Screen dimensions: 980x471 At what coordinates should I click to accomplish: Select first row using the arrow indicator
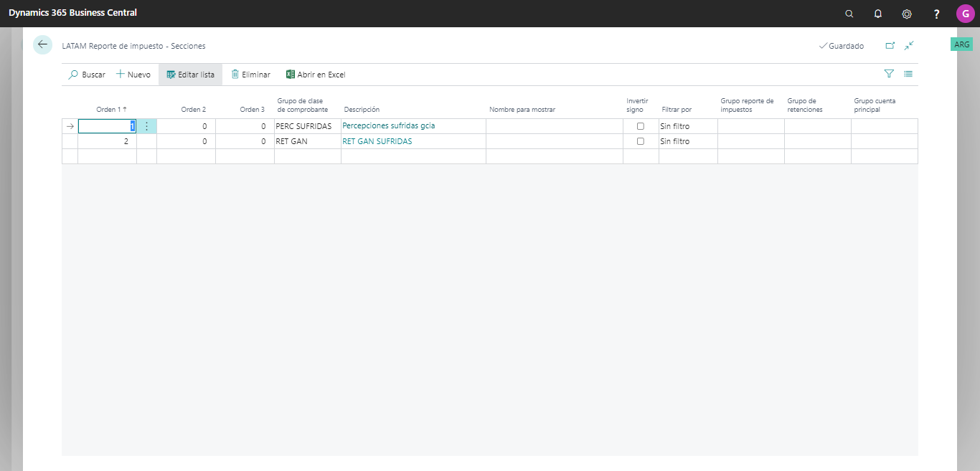click(70, 126)
